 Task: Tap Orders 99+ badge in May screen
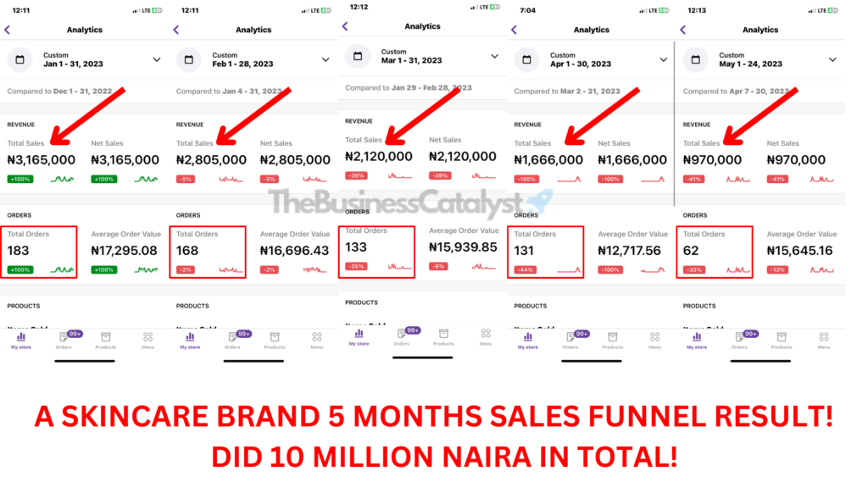tap(751, 334)
